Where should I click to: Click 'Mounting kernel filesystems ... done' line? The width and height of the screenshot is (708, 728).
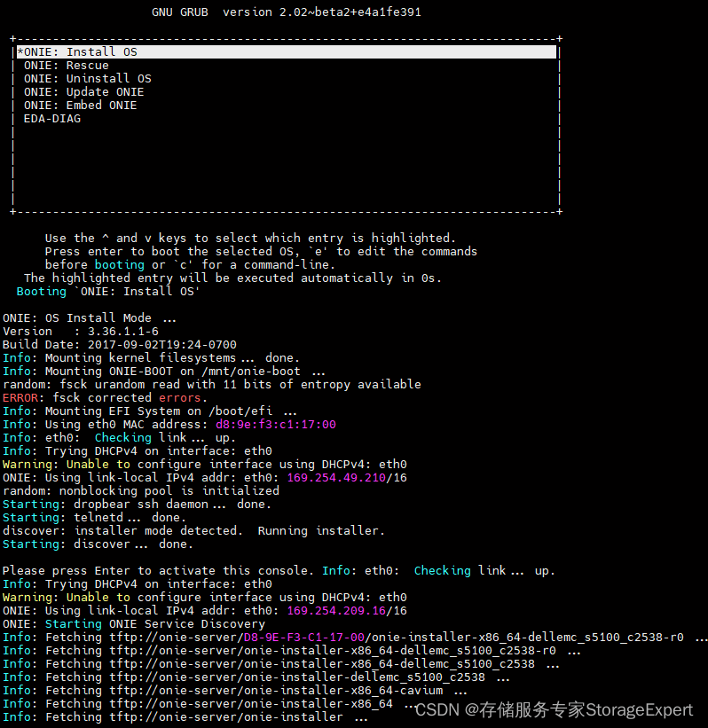151,358
